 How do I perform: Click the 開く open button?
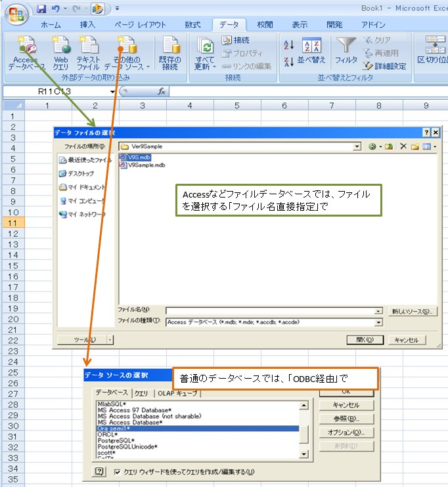click(x=365, y=340)
